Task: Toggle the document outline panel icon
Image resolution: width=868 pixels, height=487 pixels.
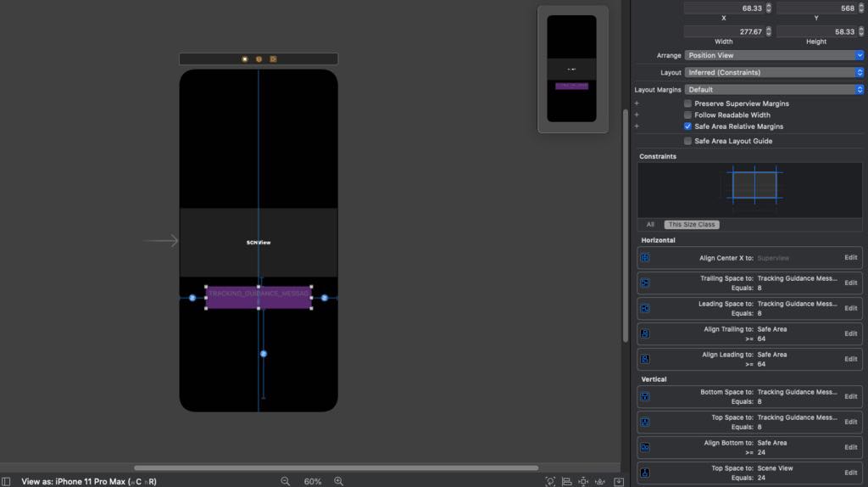Action: pyautogui.click(x=6, y=481)
